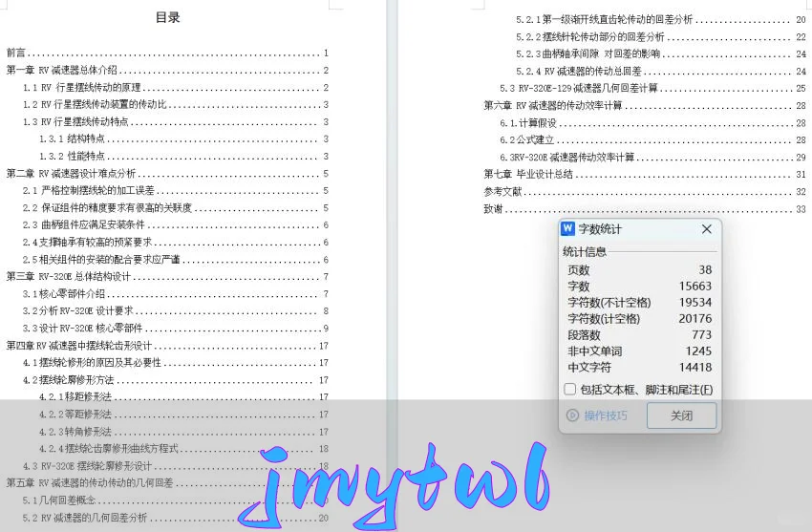The image size is (812, 532).
Task: Select the 字符数(计空格) value 20176
Action: 694,318
